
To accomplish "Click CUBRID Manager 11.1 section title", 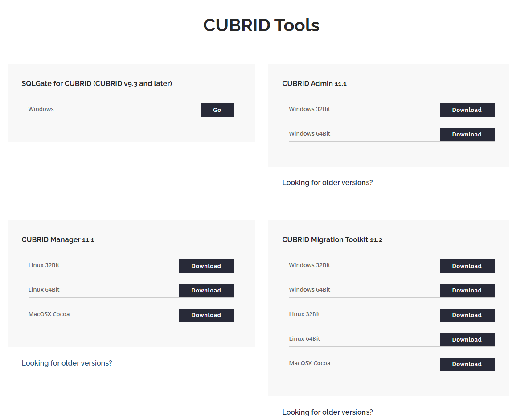I will (x=58, y=239).
